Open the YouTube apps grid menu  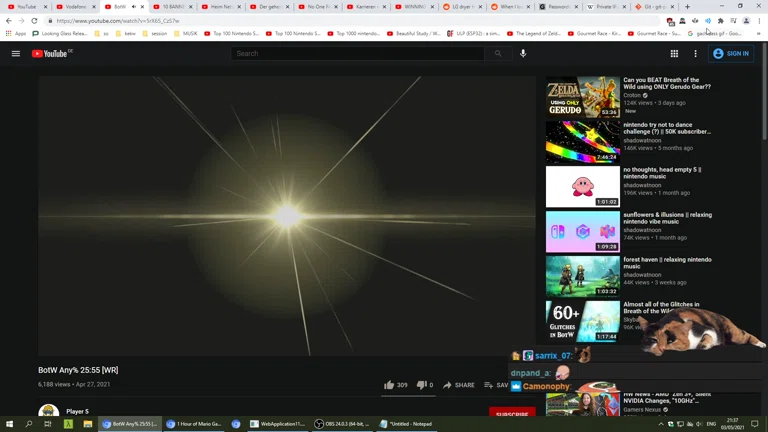674,54
